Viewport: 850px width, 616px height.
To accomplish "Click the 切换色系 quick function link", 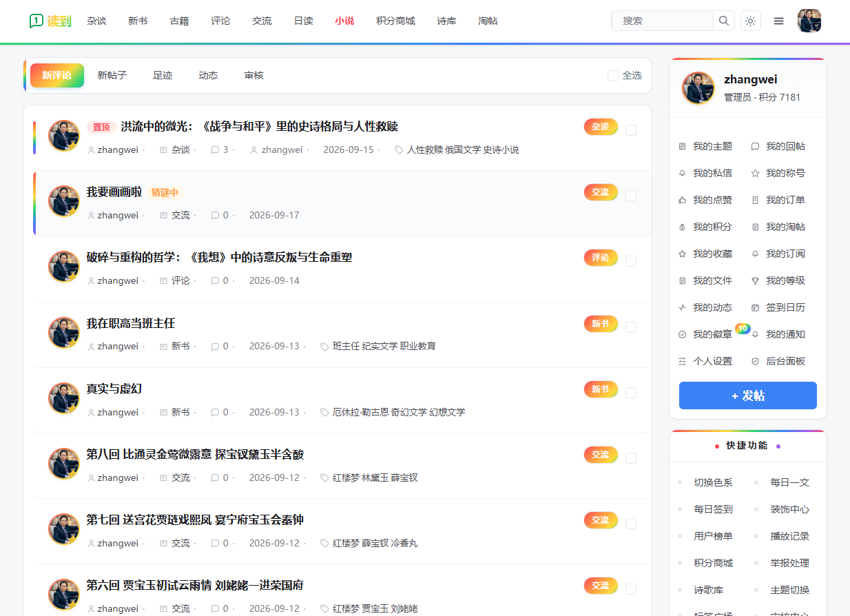I will coord(714,483).
